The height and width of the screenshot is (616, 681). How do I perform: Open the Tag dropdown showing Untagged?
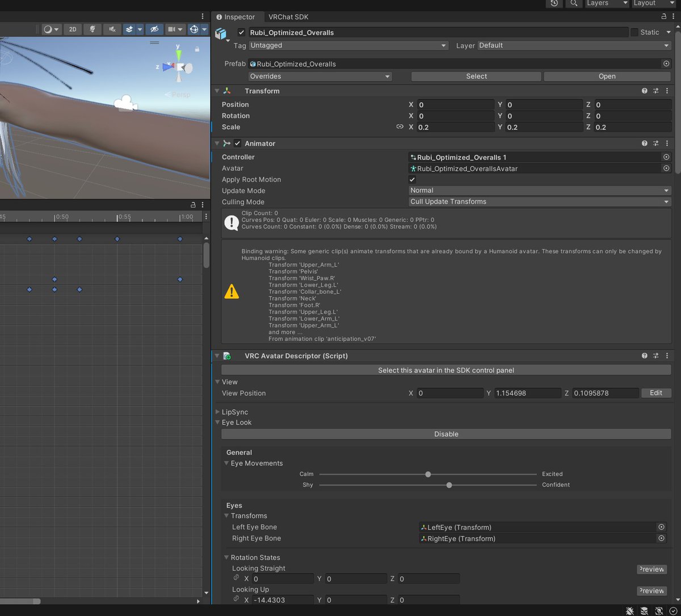click(348, 45)
